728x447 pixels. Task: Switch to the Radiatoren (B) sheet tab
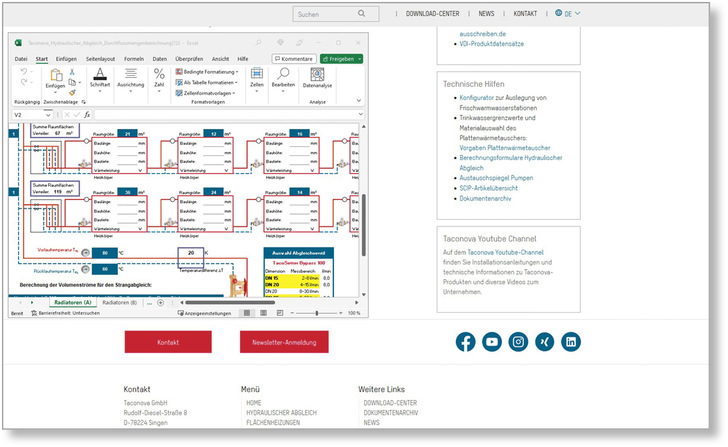point(120,301)
